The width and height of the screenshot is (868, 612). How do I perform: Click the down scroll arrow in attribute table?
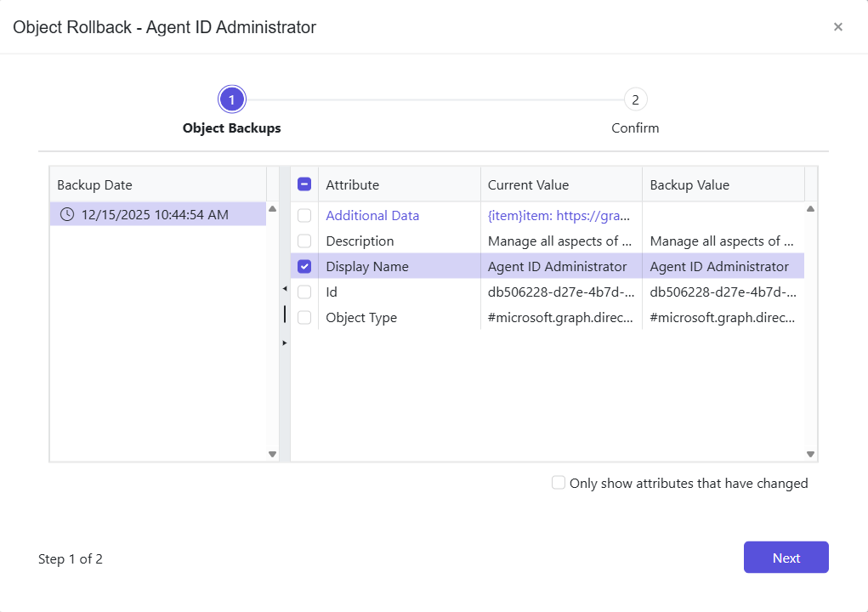pyautogui.click(x=809, y=454)
